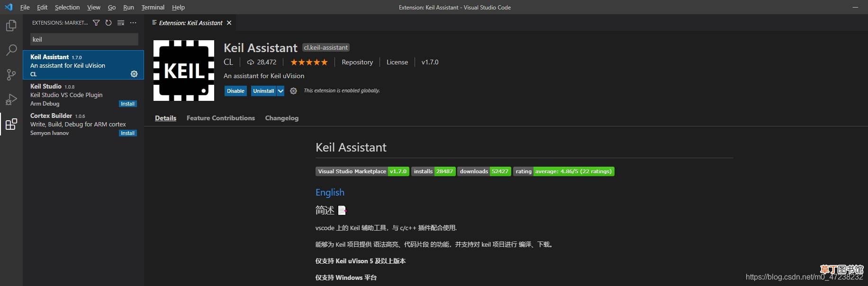
Task: Click the install count cloud icon
Action: click(x=251, y=62)
